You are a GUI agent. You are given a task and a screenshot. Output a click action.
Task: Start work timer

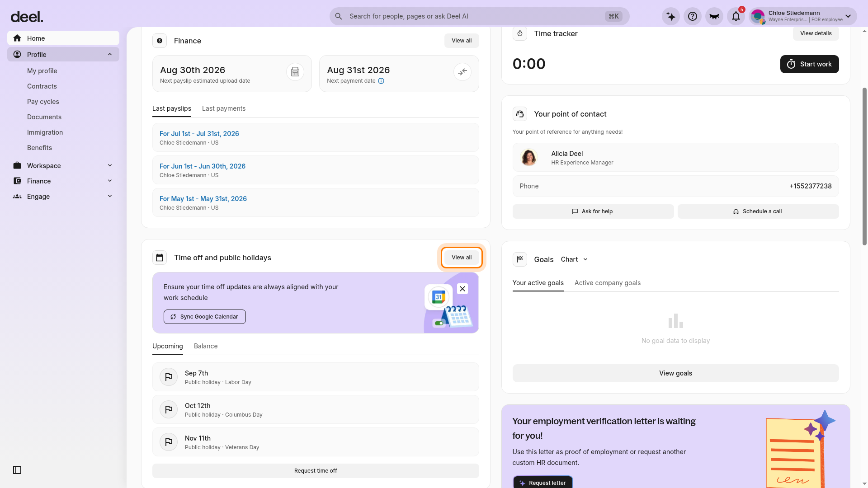click(810, 64)
